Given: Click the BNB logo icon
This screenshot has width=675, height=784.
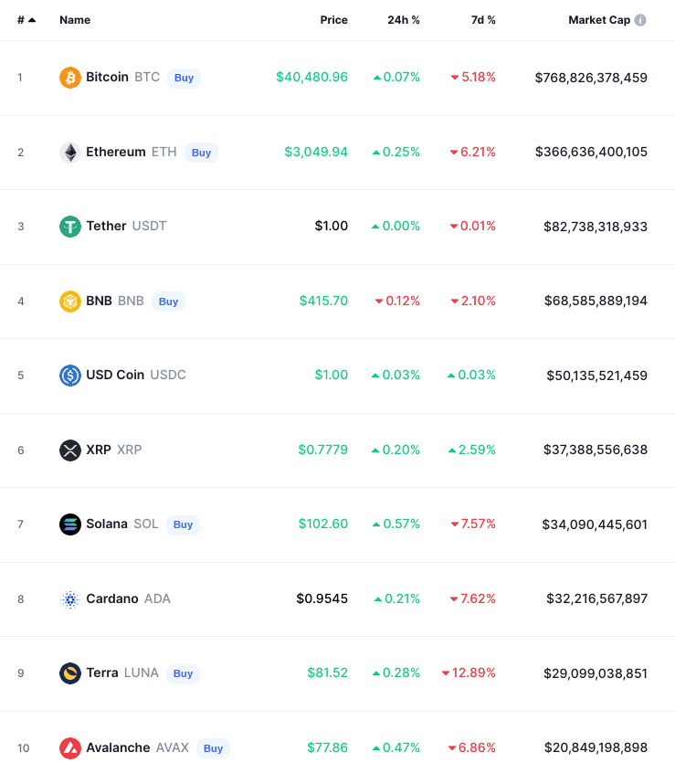Looking at the screenshot, I should click(x=70, y=301).
